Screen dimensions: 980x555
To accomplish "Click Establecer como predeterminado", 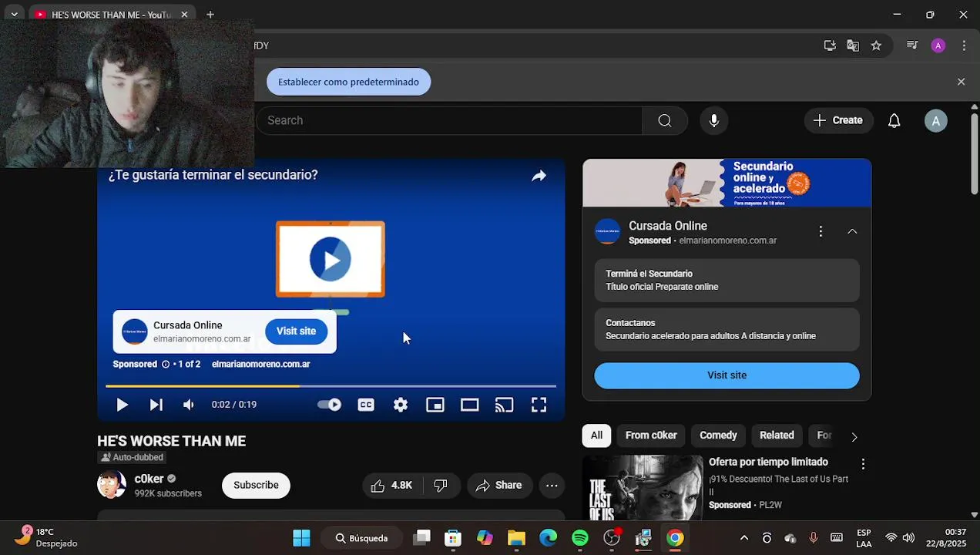I will click(x=348, y=82).
